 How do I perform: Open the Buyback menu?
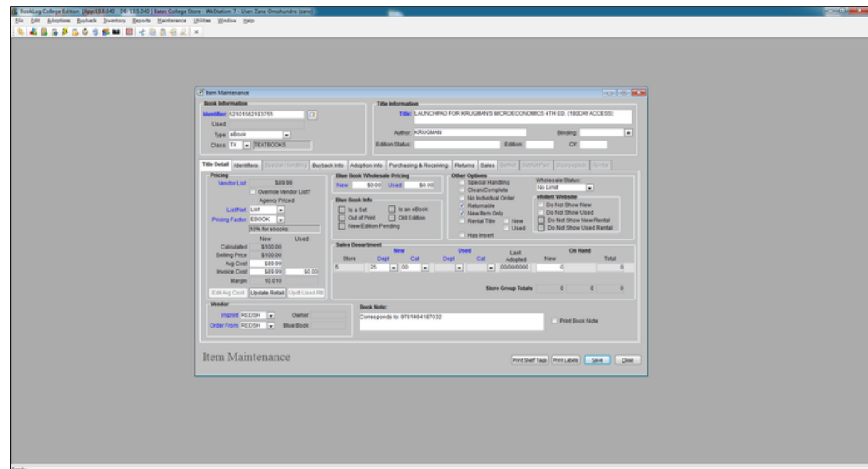[87, 21]
